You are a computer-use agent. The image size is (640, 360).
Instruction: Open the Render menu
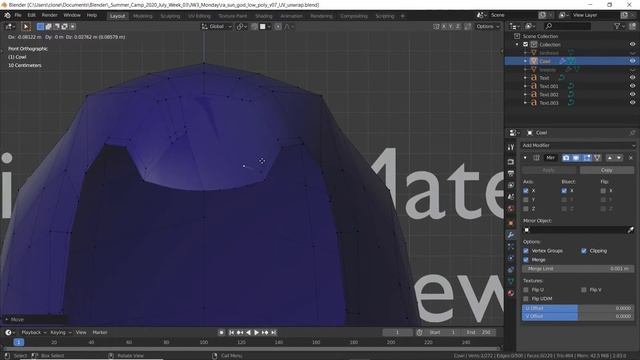point(50,15)
